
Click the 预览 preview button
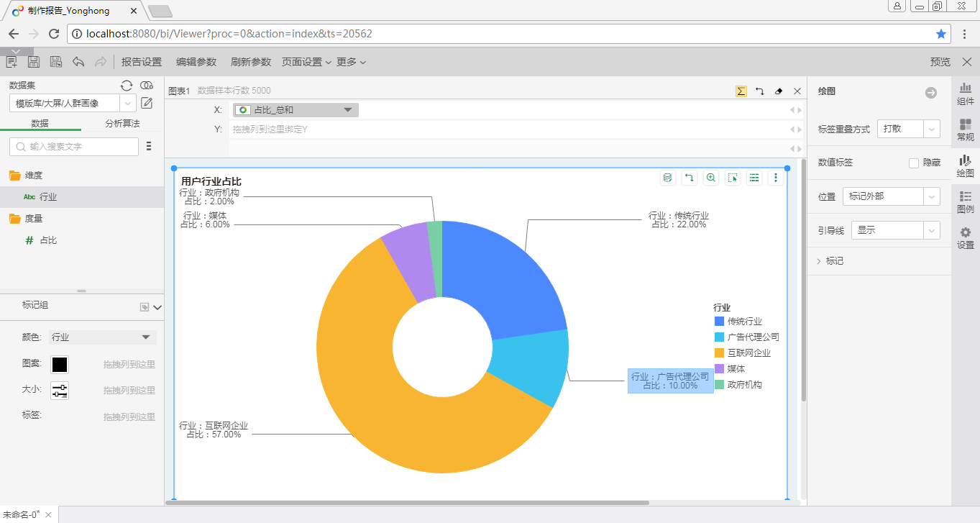point(940,62)
